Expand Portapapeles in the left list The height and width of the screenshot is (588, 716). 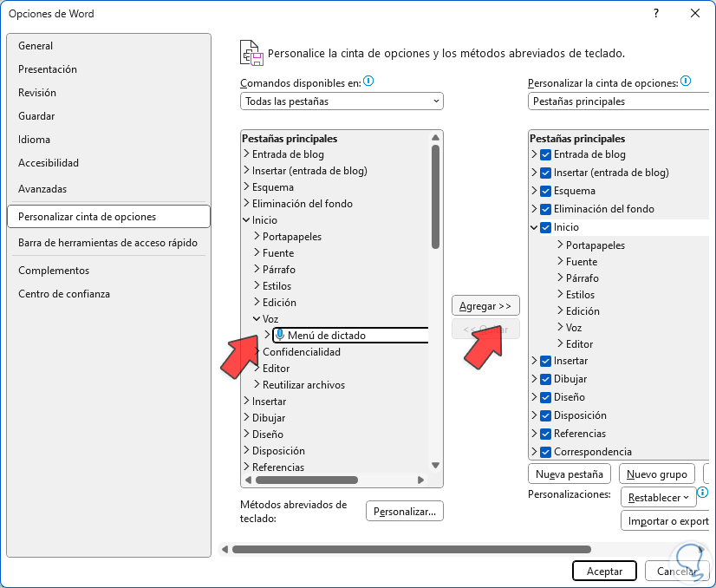[x=257, y=236]
